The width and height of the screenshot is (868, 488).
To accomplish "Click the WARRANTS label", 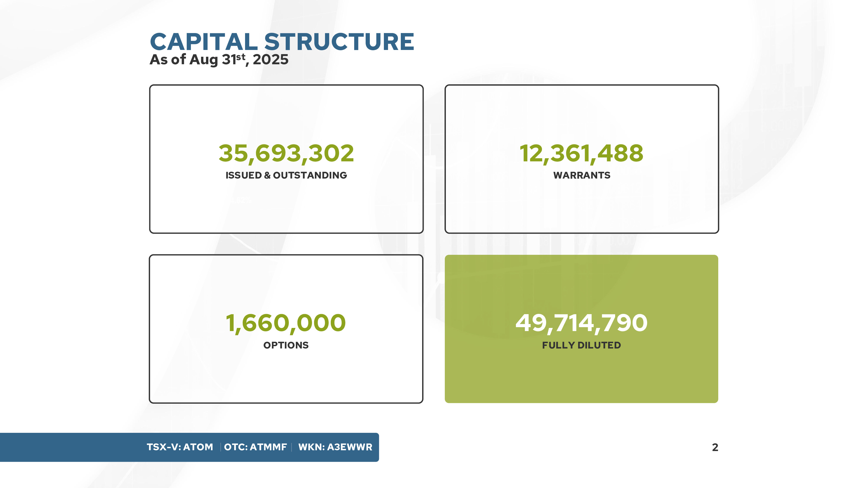I will pos(582,175).
